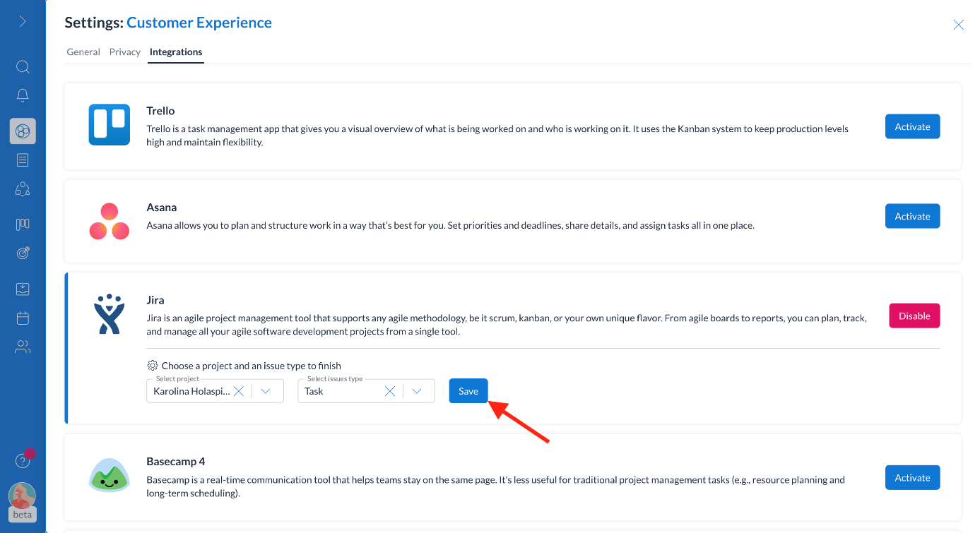Open the inbox tray icon in sidebar
980x533 pixels.
click(23, 289)
